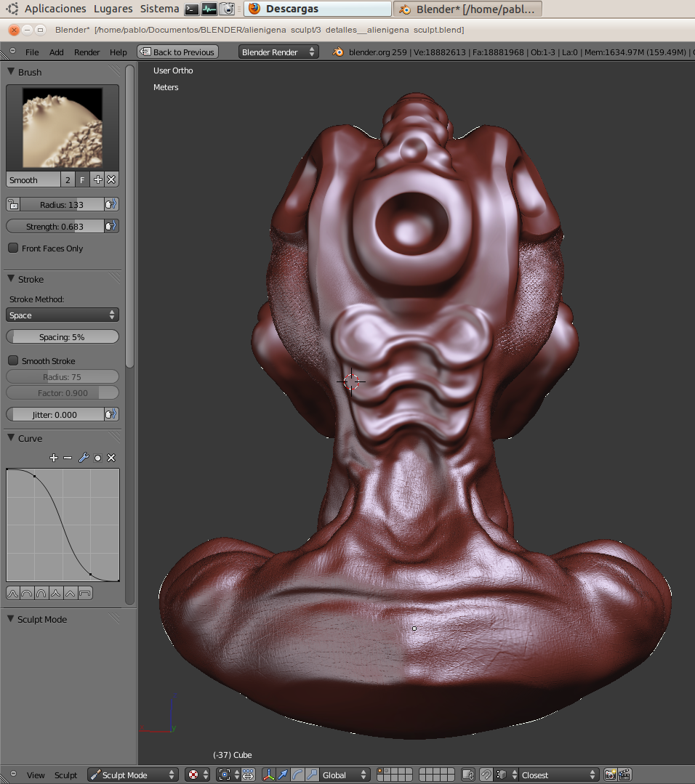Enable pressure sensitivity for Jitter
The height and width of the screenshot is (784, 695).
pos(111,414)
